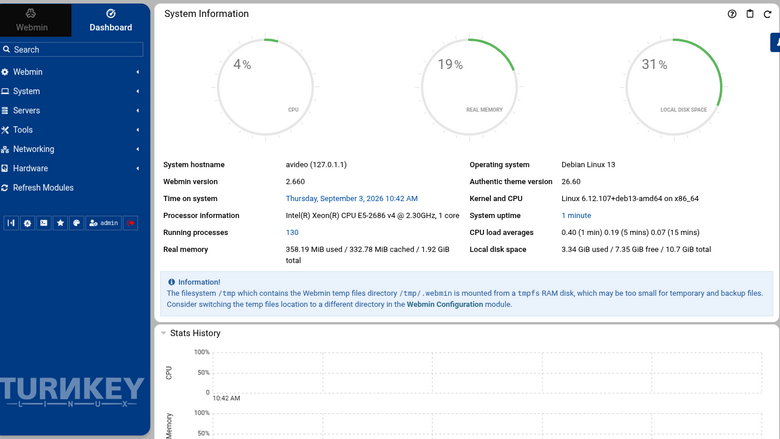
Task: Open the 130 running processes link
Action: pyautogui.click(x=292, y=232)
